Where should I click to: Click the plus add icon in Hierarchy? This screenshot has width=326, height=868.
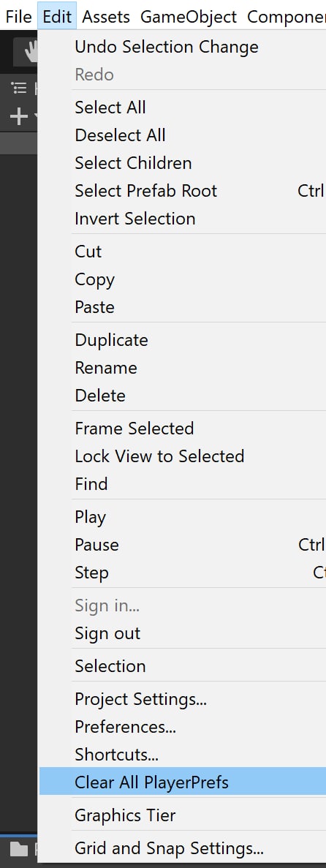[x=19, y=116]
